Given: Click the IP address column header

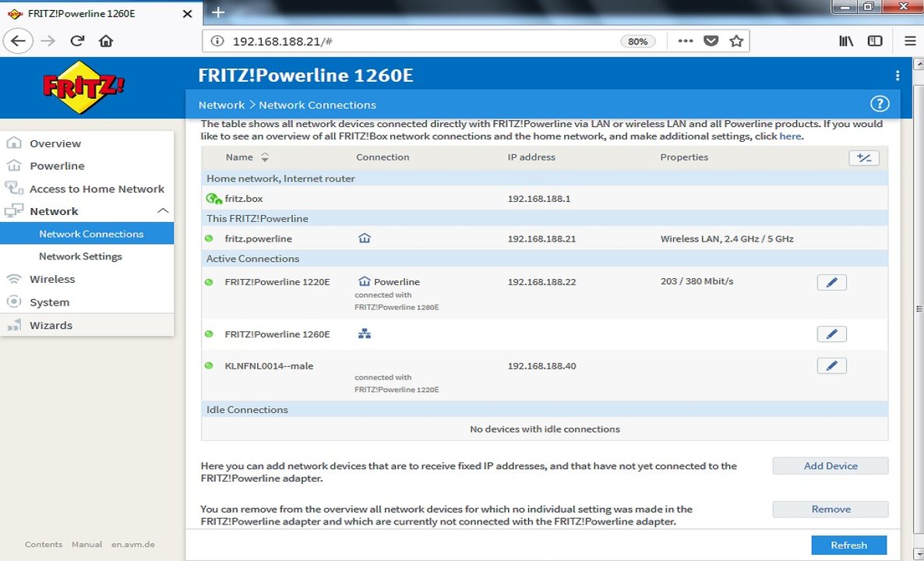Looking at the screenshot, I should click(x=531, y=157).
